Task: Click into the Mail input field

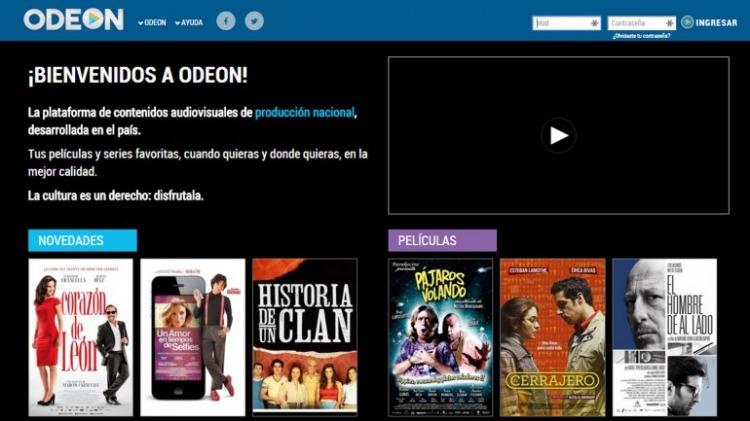Action: coord(566,23)
